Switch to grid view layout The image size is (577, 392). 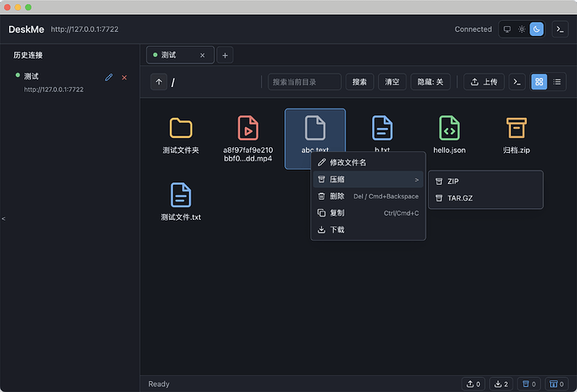tap(539, 82)
